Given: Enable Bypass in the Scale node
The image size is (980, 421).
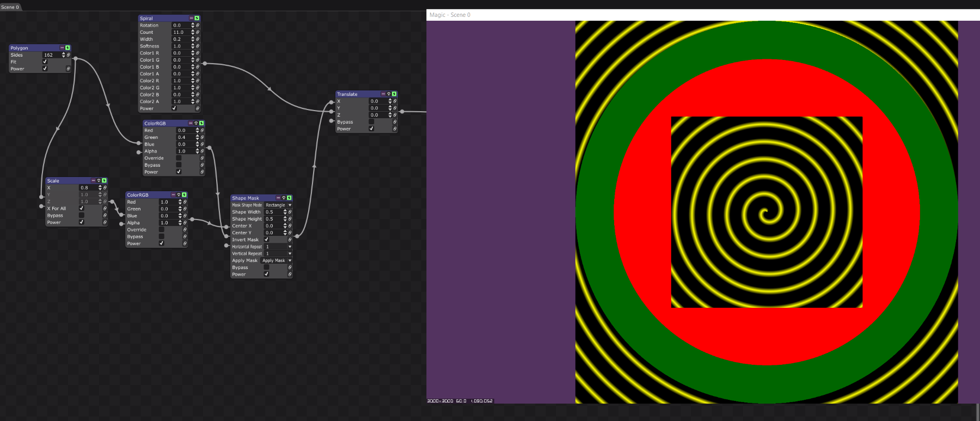Looking at the screenshot, I should [81, 215].
